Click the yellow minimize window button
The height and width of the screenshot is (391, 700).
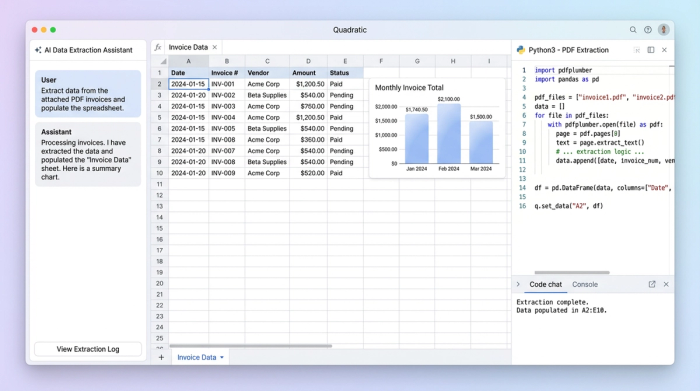pyautogui.click(x=44, y=30)
